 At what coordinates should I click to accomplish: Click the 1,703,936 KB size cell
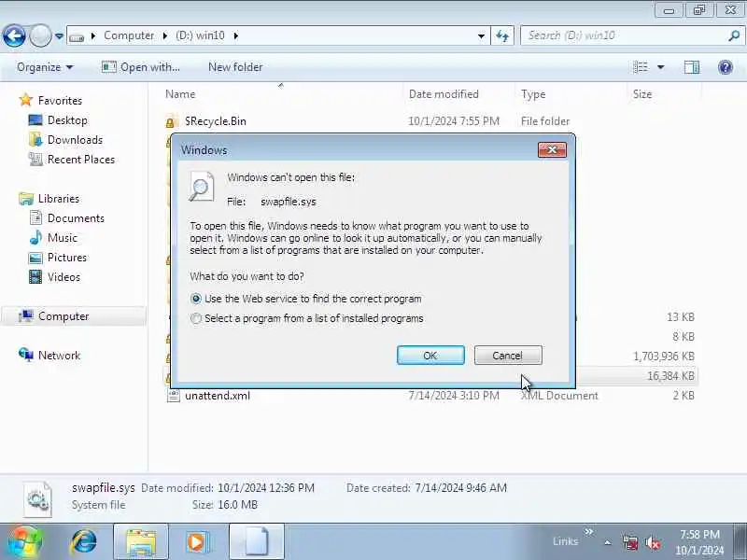click(664, 357)
